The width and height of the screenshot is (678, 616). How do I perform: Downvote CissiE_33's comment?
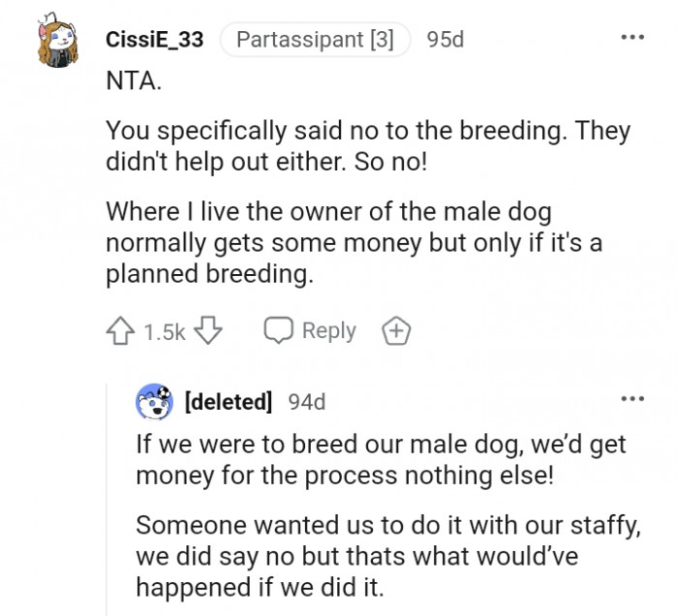[210, 331]
